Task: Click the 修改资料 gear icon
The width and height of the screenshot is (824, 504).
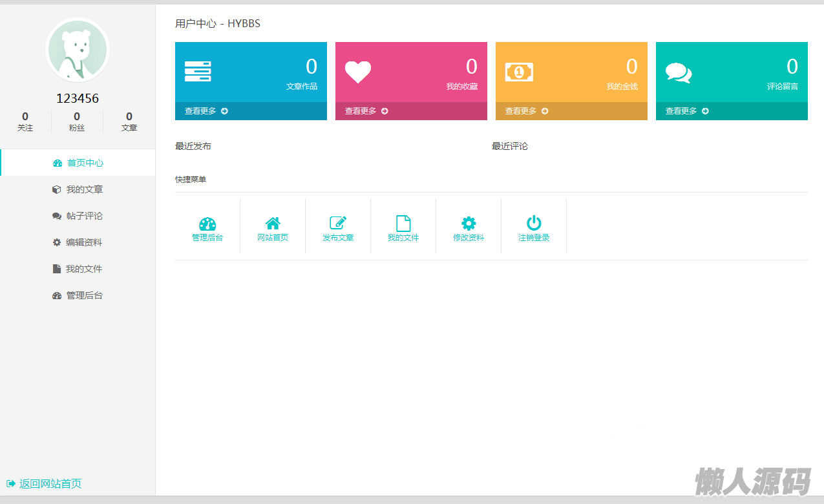Action: click(x=469, y=224)
